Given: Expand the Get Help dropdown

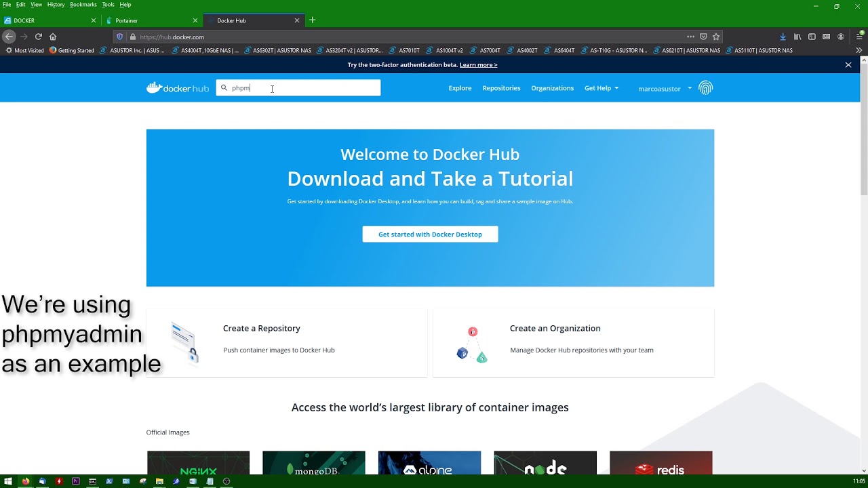Looking at the screenshot, I should pyautogui.click(x=601, y=88).
